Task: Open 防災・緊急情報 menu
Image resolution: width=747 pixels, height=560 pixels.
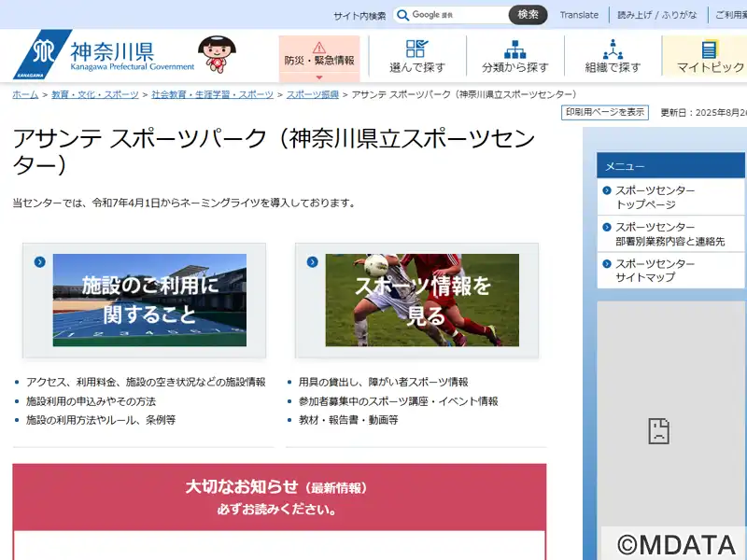Action: (319, 58)
